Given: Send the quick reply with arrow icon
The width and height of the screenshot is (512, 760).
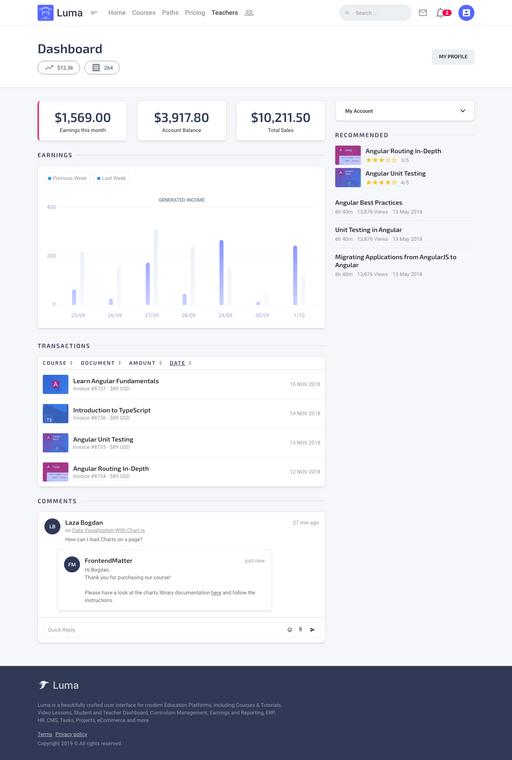Looking at the screenshot, I should pos(312,630).
